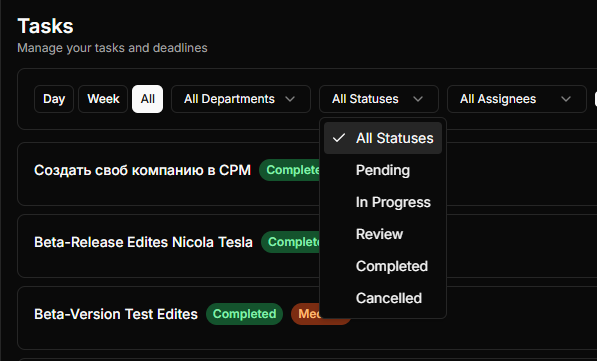The height and width of the screenshot is (361, 597).
Task: Click Completed badge on Создать своб компанию task
Action: tap(290, 170)
